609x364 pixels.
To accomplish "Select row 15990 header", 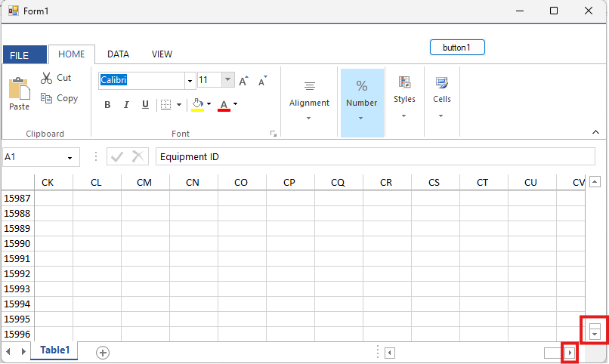I will pyautogui.click(x=17, y=244).
